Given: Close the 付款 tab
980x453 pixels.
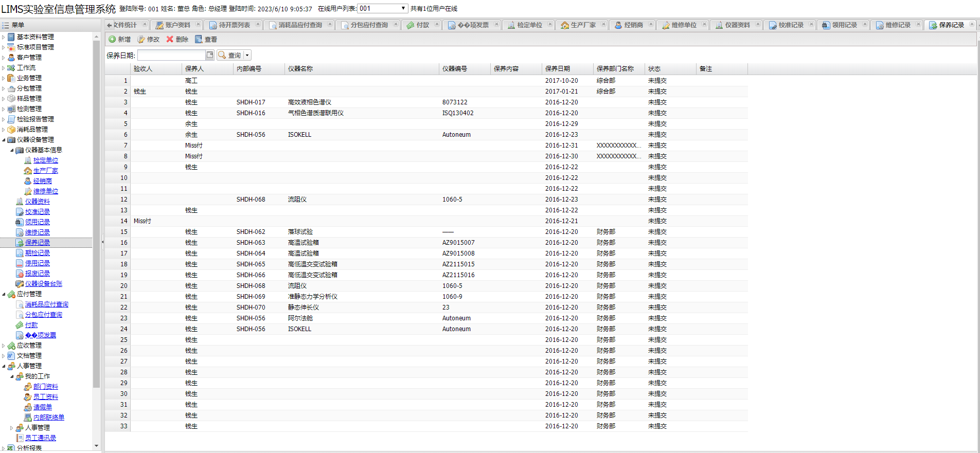Looking at the screenshot, I should coord(437,24).
